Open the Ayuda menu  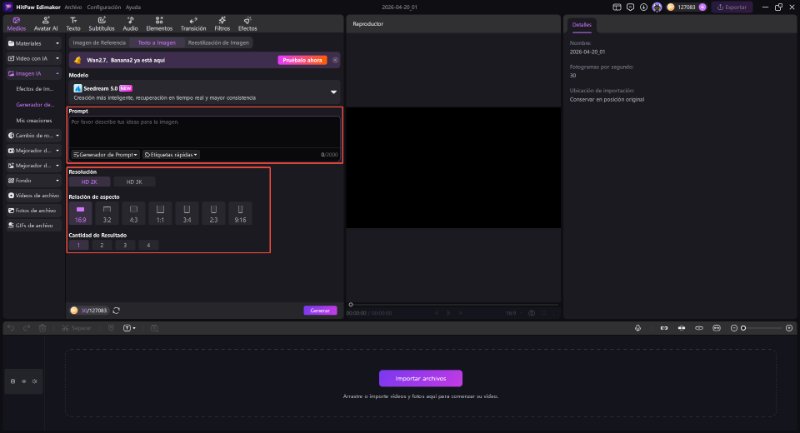(133, 7)
